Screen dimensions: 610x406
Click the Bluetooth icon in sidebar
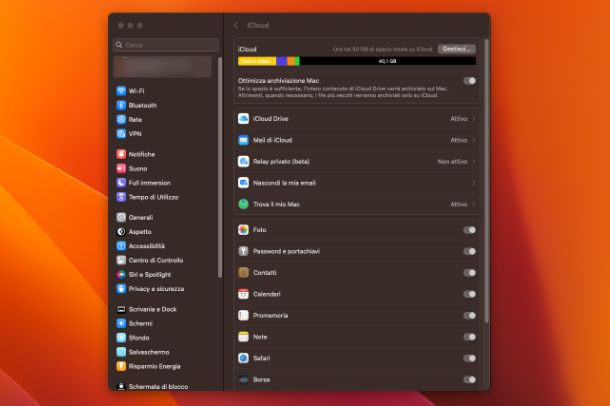pos(121,105)
